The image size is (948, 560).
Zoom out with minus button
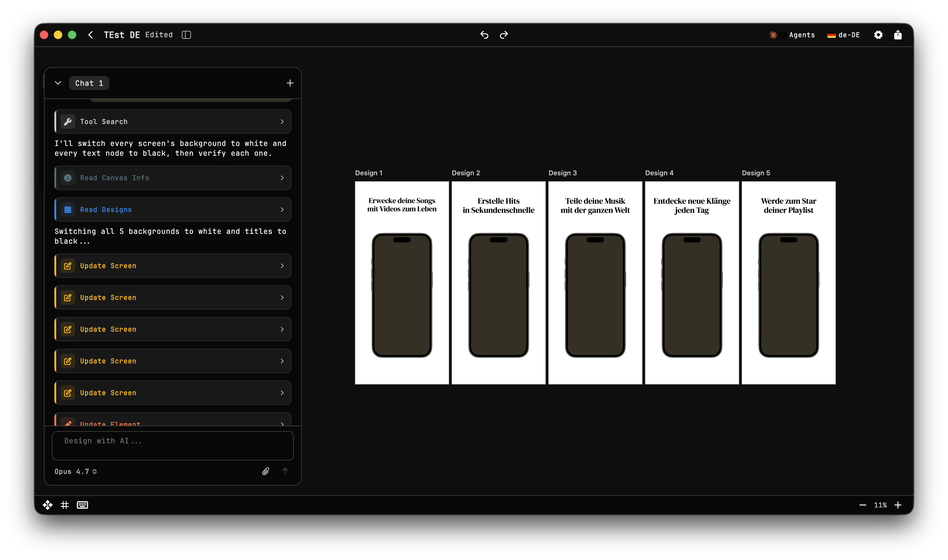(862, 504)
